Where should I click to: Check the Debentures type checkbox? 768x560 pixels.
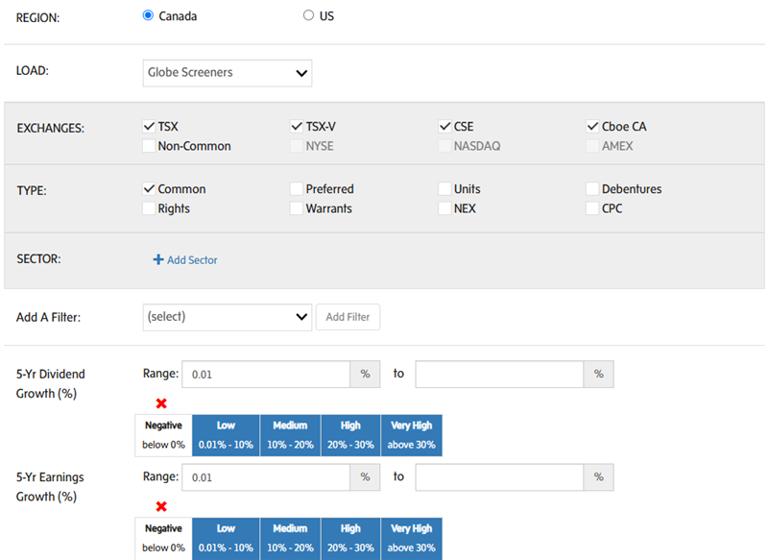(593, 189)
